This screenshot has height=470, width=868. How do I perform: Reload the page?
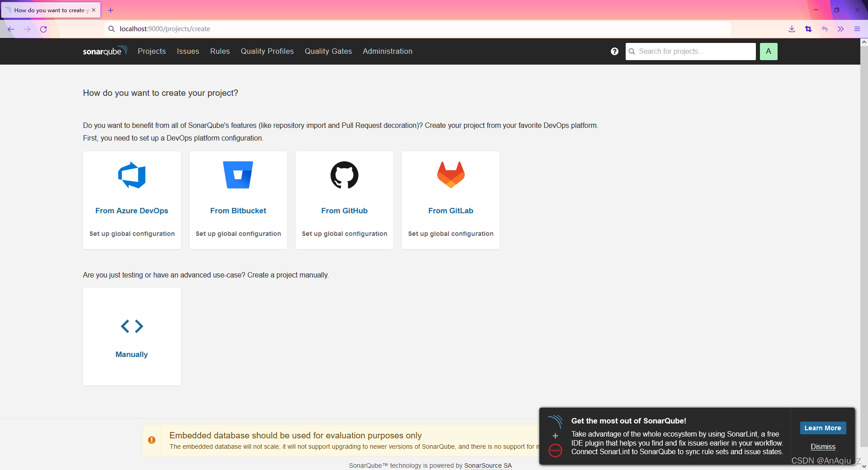(x=43, y=29)
